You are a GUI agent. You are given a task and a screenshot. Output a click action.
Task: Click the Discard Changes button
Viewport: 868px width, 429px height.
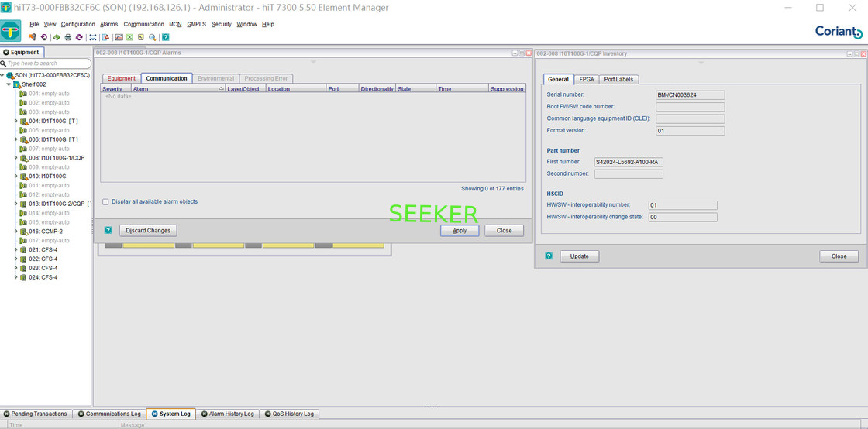pos(148,231)
